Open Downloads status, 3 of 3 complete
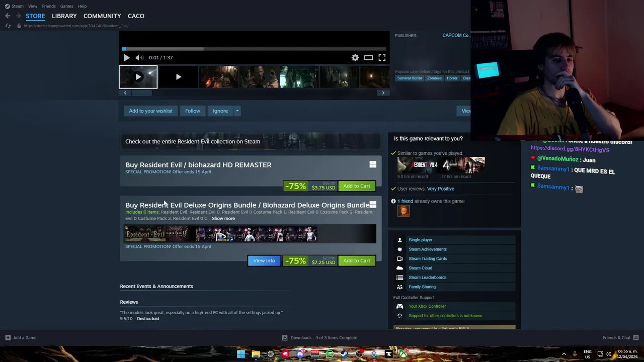The height and width of the screenshot is (362, 644). coord(319,338)
